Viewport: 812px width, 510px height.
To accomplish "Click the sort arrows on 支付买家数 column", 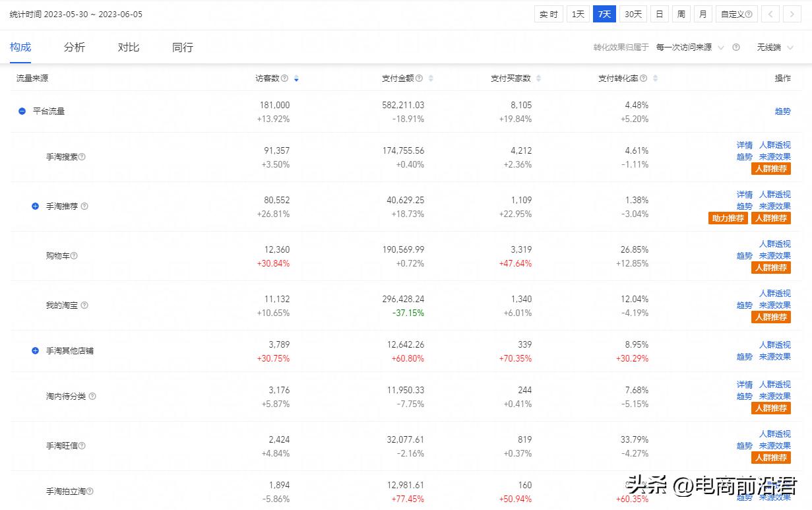I will [x=538, y=77].
